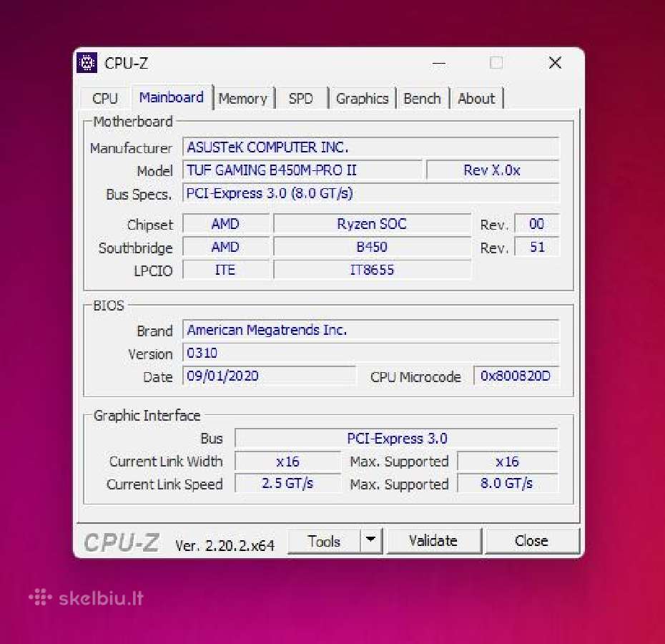
Task: Switch to the CPU tab
Action: (x=104, y=99)
